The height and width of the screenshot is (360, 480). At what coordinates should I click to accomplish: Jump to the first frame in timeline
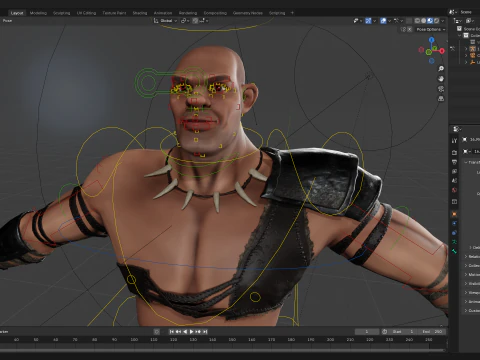(x=172, y=332)
